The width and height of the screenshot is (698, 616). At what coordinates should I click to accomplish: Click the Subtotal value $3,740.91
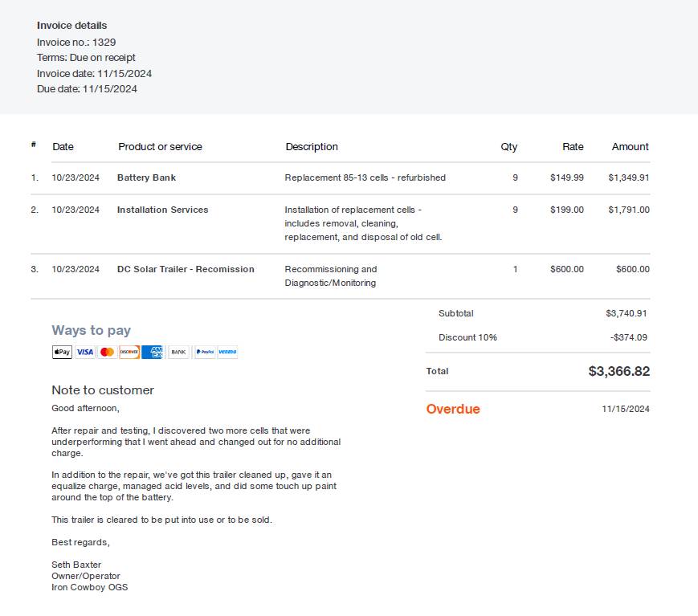click(x=626, y=313)
